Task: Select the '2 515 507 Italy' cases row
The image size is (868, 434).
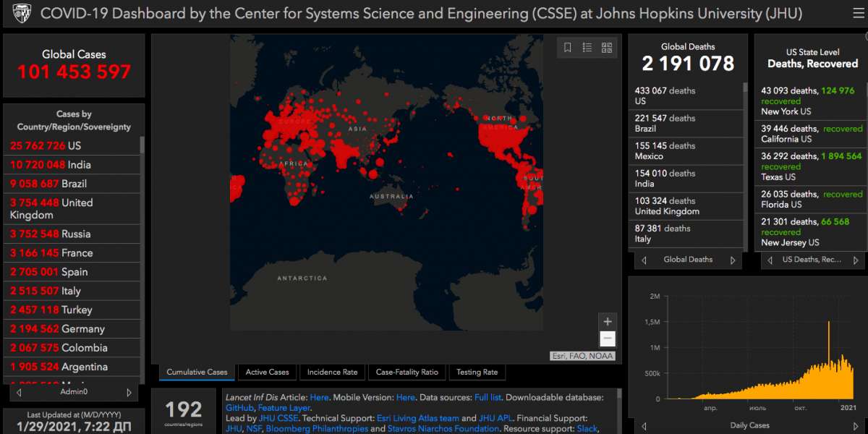Action: (71, 291)
